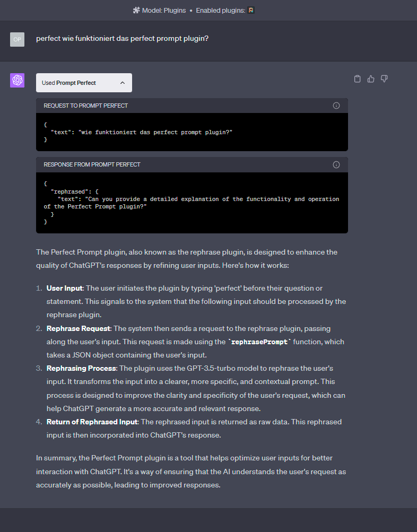Click the enabled Prompt Perfect plugin icon
The width and height of the screenshot is (417, 532).
251,10
